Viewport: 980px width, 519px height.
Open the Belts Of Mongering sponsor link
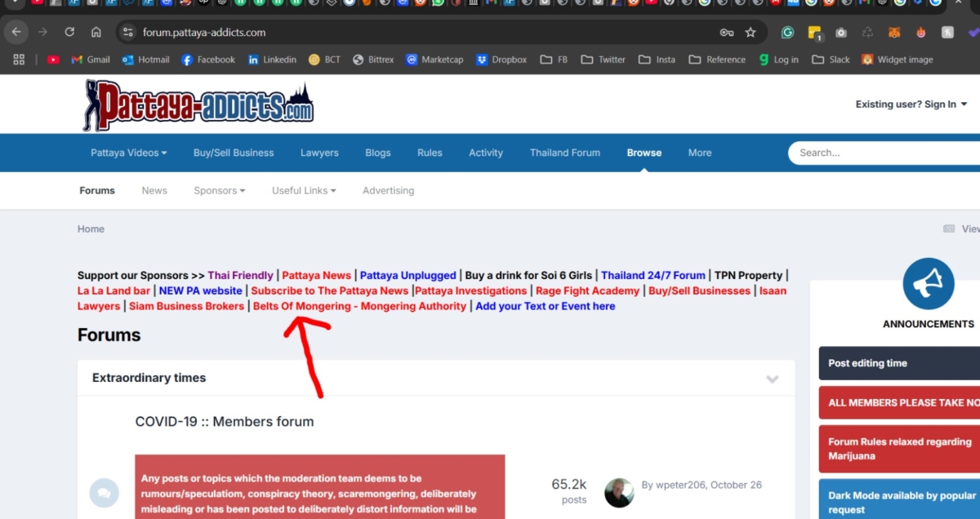click(359, 306)
